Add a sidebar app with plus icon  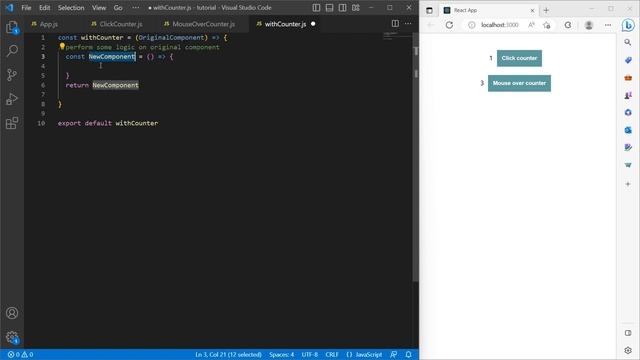[628, 184]
